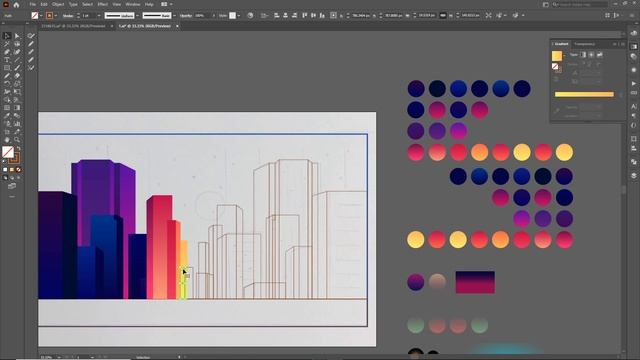Open the variable width profile dropdown
Viewport: 640px width, 360px height.
coord(137,16)
